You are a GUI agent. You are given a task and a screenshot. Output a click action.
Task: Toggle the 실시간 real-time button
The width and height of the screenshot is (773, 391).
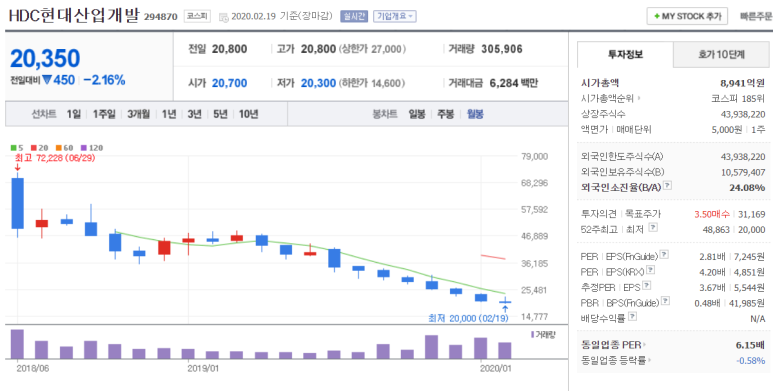[353, 16]
